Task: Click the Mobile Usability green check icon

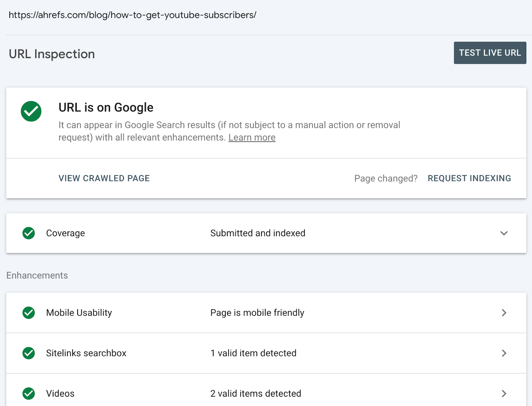Action: tap(29, 313)
